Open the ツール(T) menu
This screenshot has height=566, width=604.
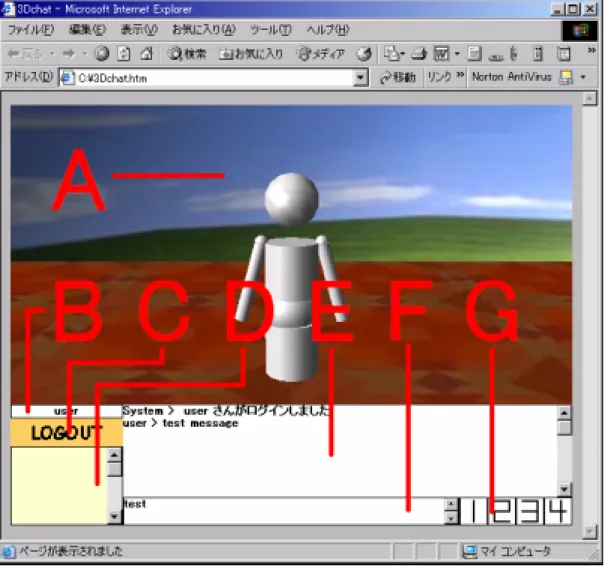(271, 30)
